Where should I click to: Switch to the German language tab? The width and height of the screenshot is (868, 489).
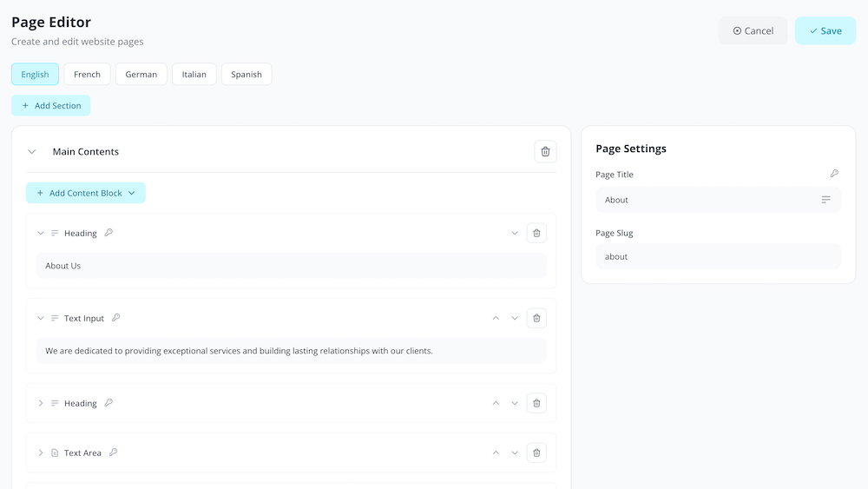pyautogui.click(x=141, y=74)
